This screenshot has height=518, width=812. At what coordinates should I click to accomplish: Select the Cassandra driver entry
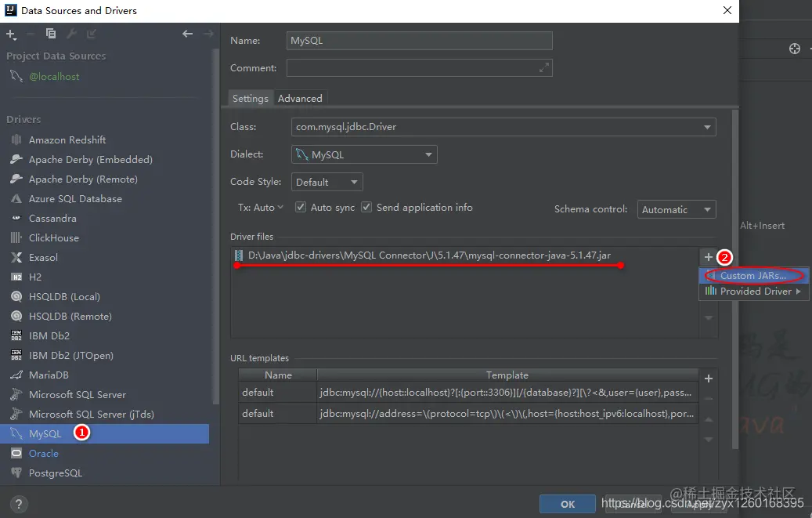point(52,219)
